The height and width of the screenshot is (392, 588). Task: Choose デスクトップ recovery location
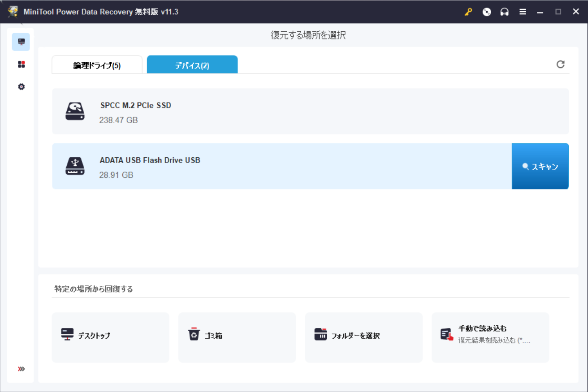(110, 337)
